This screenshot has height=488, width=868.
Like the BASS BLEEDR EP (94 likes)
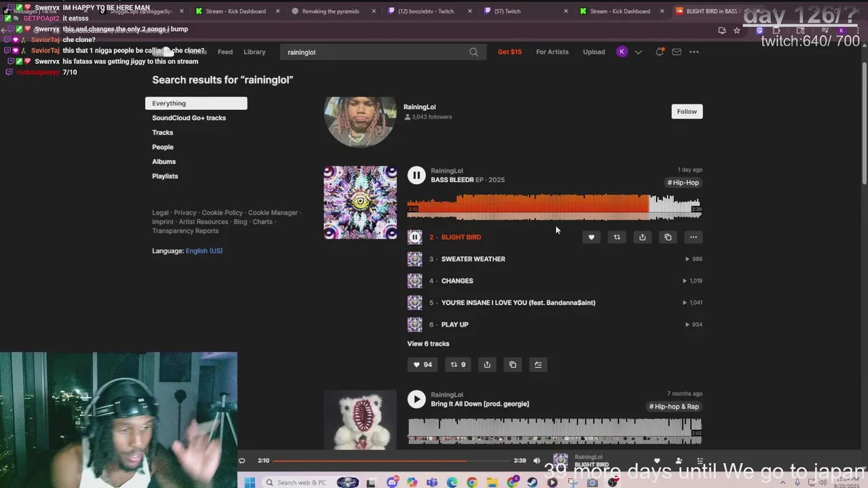[422, 365]
